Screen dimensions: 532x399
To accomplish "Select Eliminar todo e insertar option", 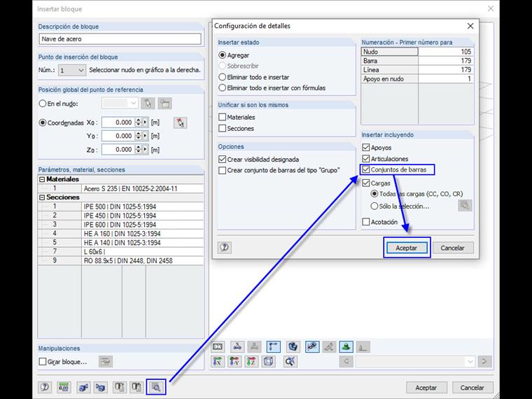I will (222, 77).
